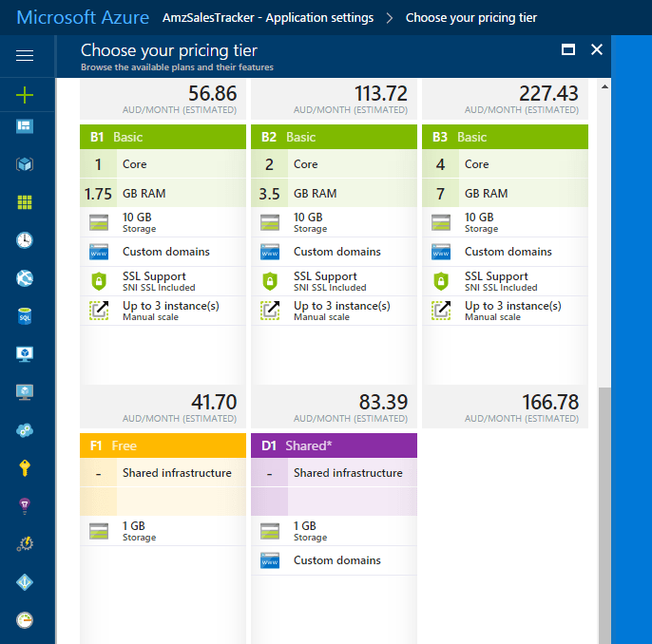Open Subscriptions yellow key icon
The image size is (652, 644).
[25, 468]
